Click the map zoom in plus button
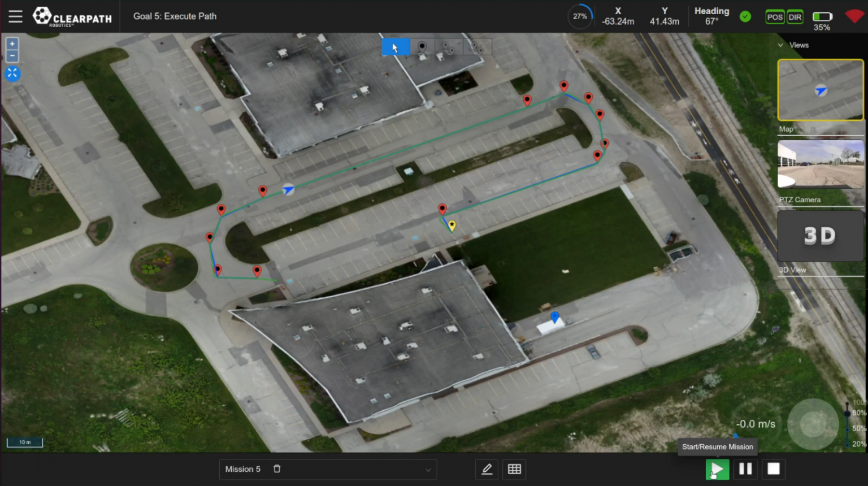The height and width of the screenshot is (486, 868). [12, 44]
